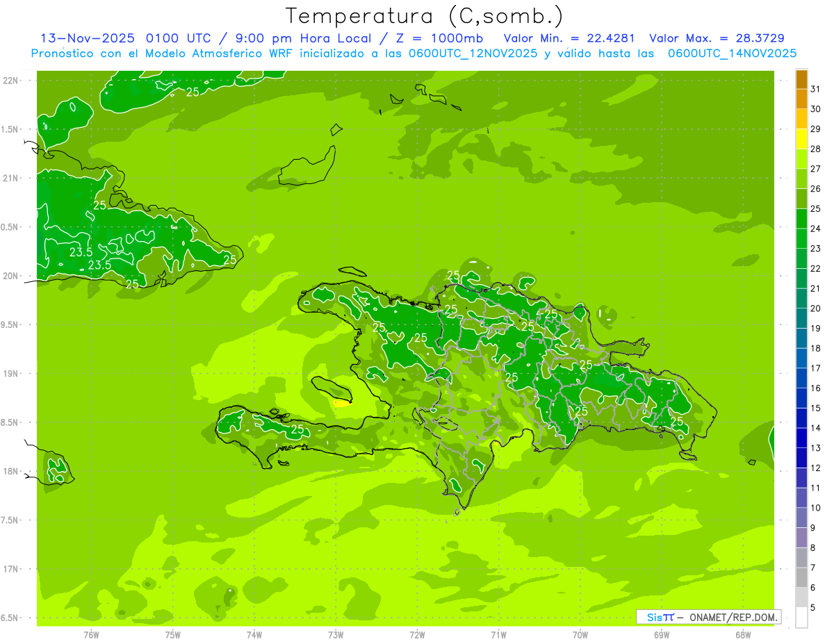The height and width of the screenshot is (644, 834).
Task: Click the 'Valor Max. = 28.3729' readout
Action: click(717, 38)
